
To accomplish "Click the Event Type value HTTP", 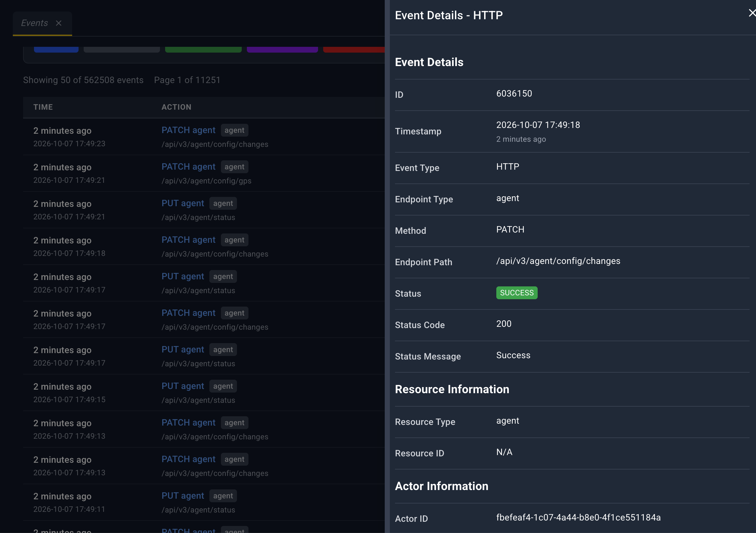I will point(508,167).
